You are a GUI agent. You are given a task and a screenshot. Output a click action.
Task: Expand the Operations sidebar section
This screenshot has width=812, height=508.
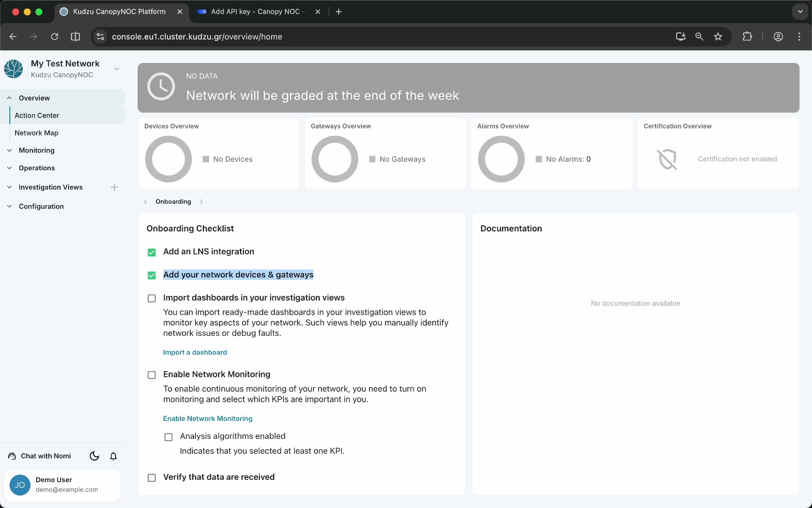(x=9, y=168)
